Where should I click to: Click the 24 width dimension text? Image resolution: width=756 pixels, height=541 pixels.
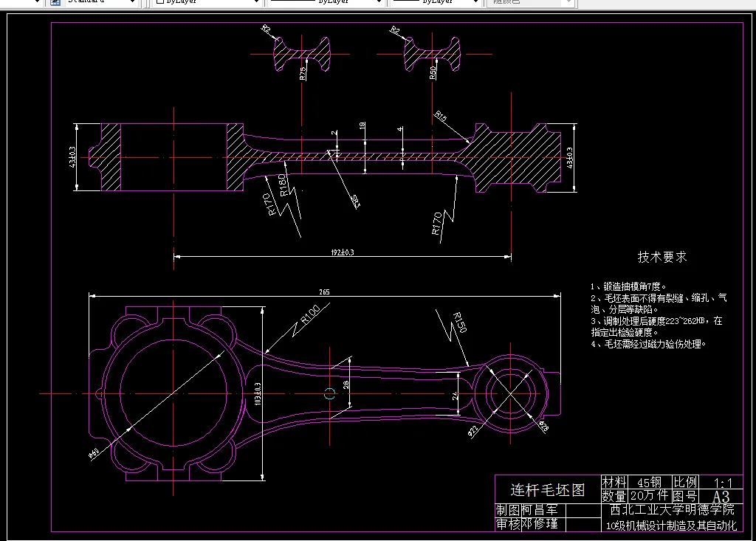[455, 396]
